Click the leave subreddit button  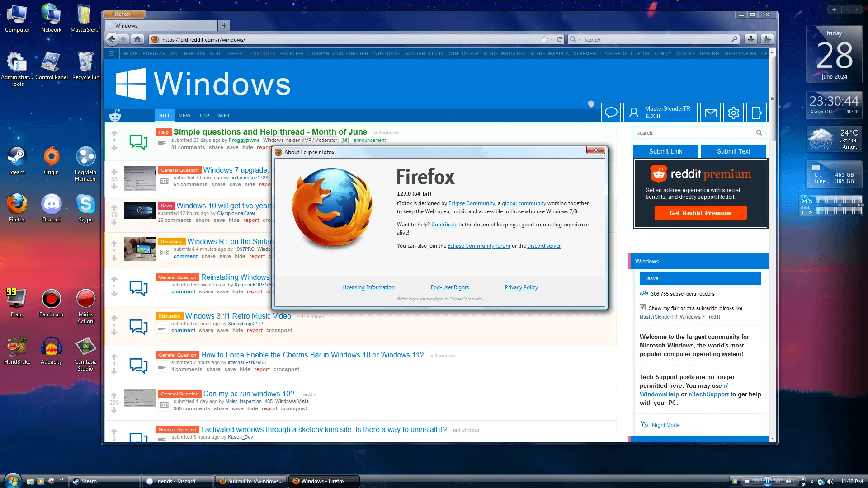pos(700,278)
